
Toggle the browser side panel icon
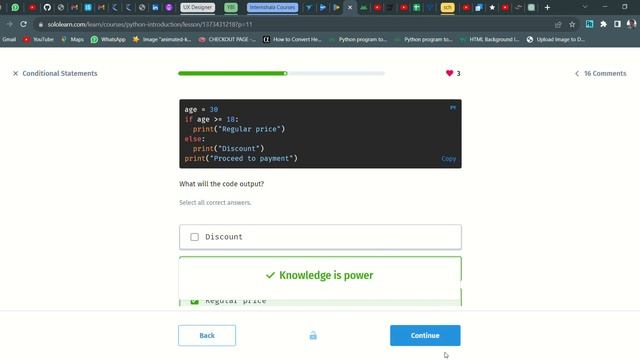pyautogui.click(x=617, y=24)
